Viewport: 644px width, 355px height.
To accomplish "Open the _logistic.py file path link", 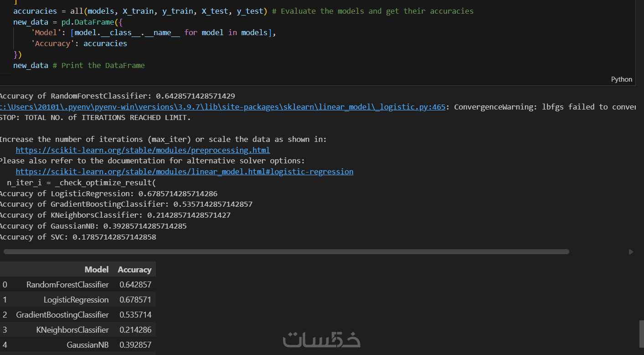I will (222, 107).
